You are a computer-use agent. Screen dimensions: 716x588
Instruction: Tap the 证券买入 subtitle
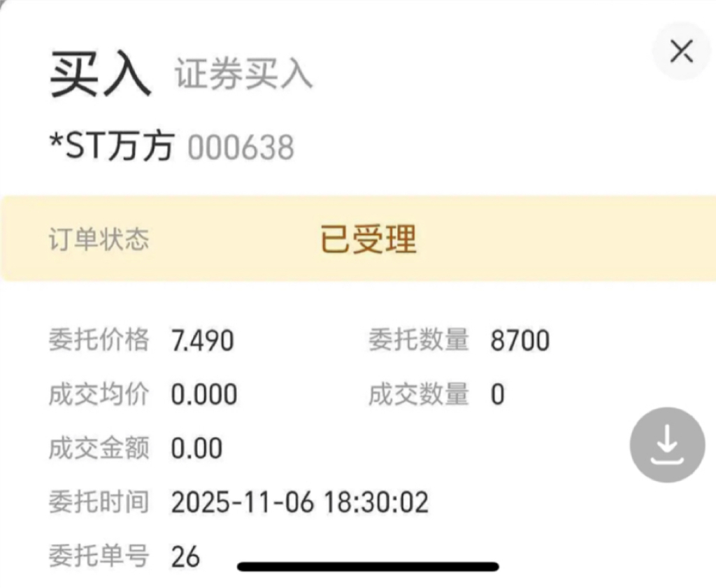(x=243, y=73)
